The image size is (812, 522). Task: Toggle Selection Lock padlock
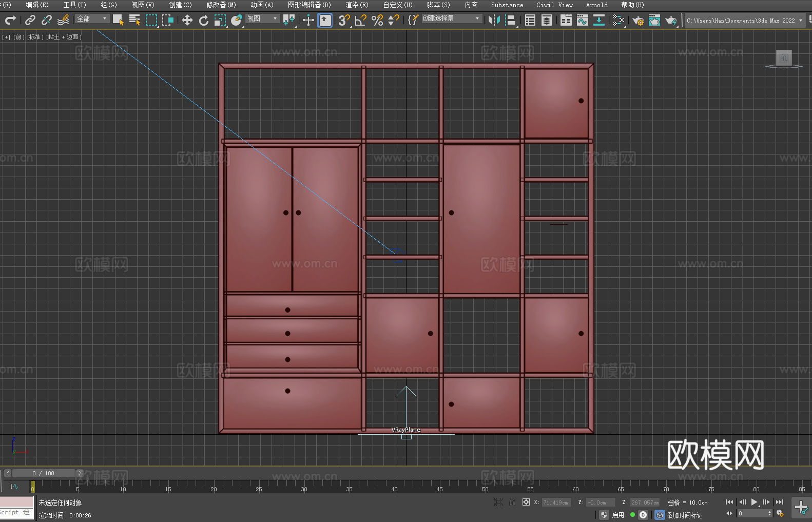point(512,502)
